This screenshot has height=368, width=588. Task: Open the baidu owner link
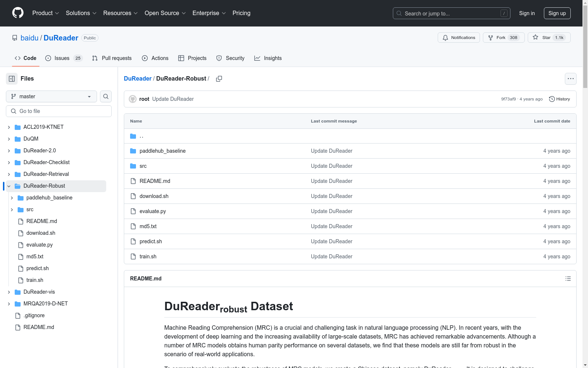pos(29,38)
